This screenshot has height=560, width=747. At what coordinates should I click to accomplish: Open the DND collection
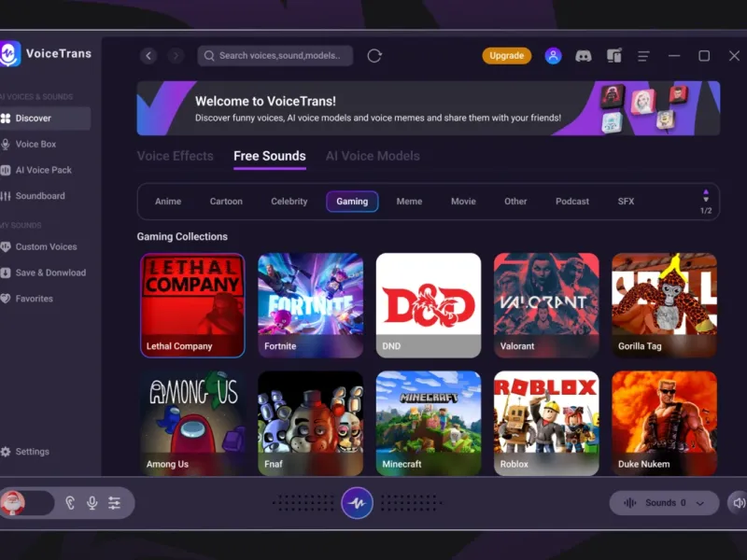(x=429, y=305)
